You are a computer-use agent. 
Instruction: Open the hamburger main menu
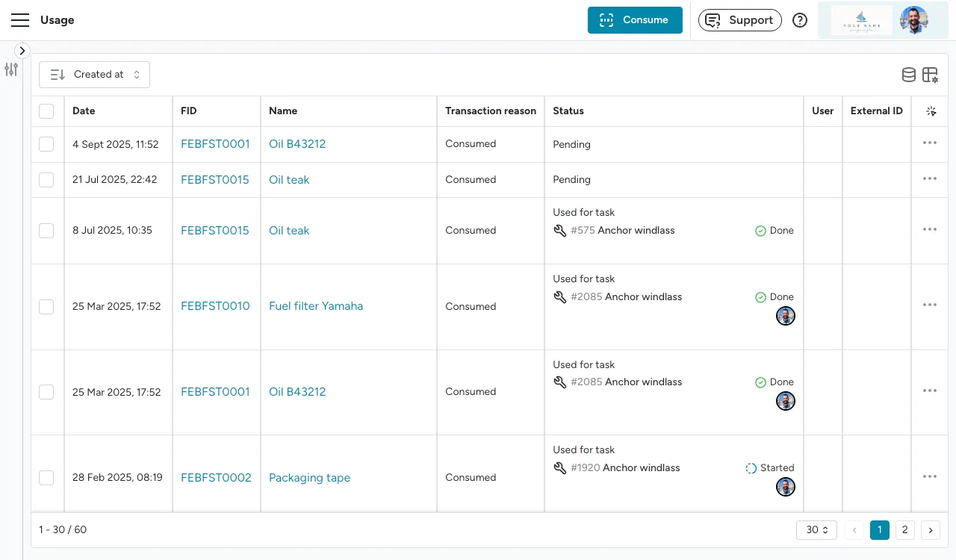click(20, 20)
